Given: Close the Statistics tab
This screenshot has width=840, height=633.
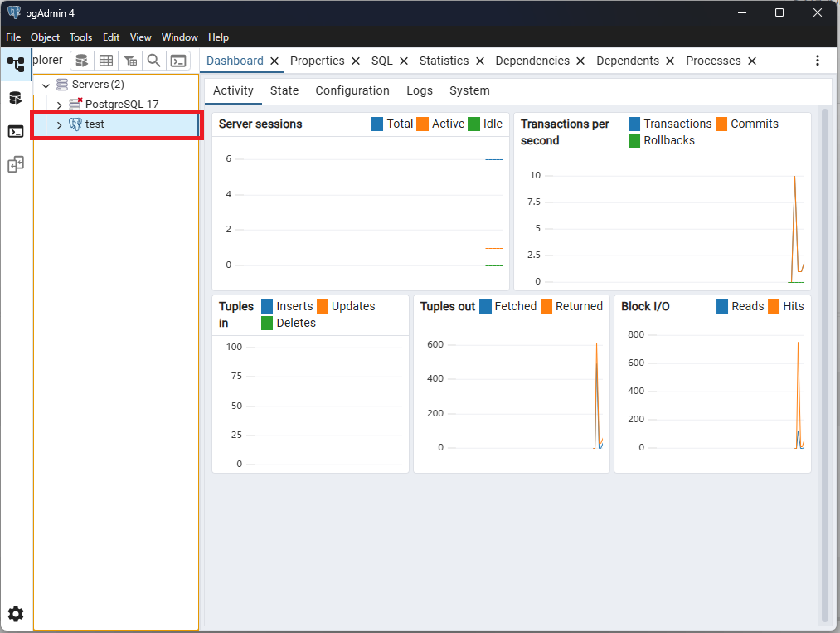Looking at the screenshot, I should click(x=480, y=61).
